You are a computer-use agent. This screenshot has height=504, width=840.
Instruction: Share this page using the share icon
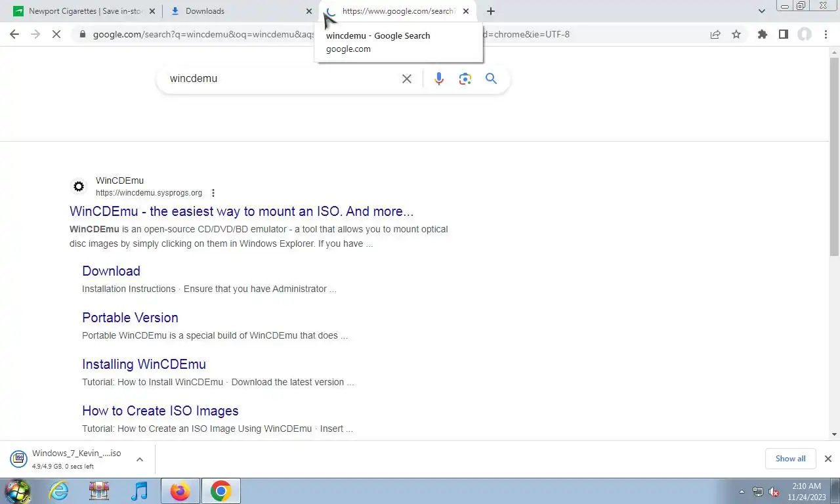pos(715,34)
